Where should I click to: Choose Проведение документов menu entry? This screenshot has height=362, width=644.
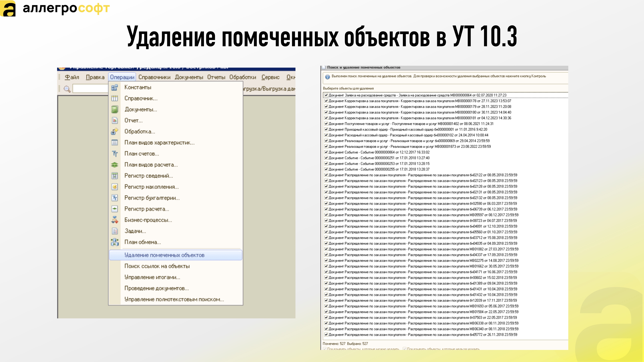coord(156,288)
